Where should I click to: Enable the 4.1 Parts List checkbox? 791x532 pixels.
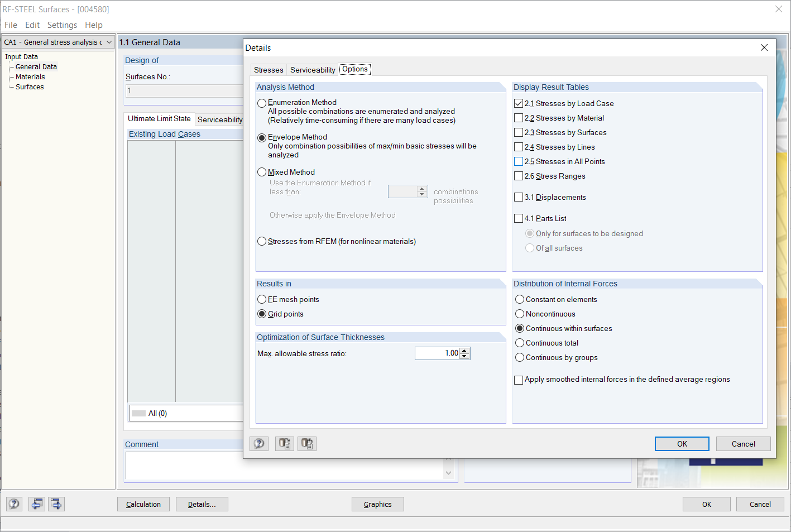[519, 218]
